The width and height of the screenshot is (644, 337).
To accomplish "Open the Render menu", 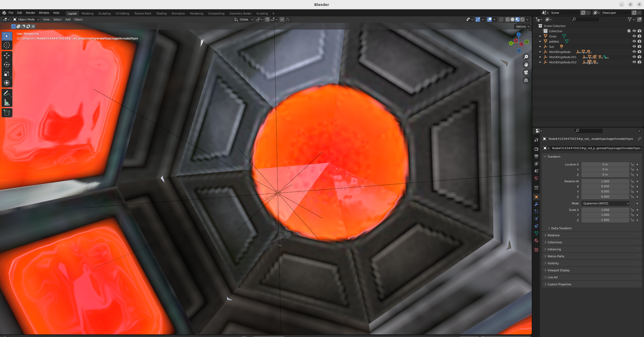I will pos(30,13).
